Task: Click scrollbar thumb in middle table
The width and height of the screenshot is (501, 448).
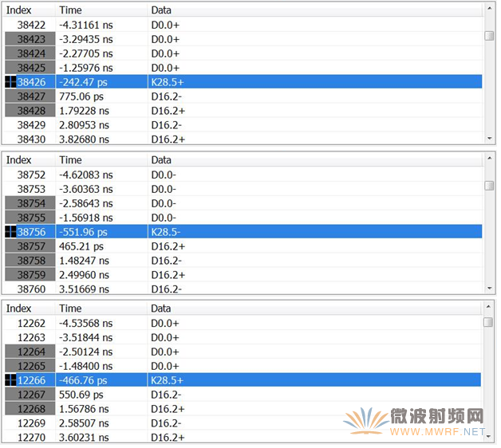Action: [489, 186]
